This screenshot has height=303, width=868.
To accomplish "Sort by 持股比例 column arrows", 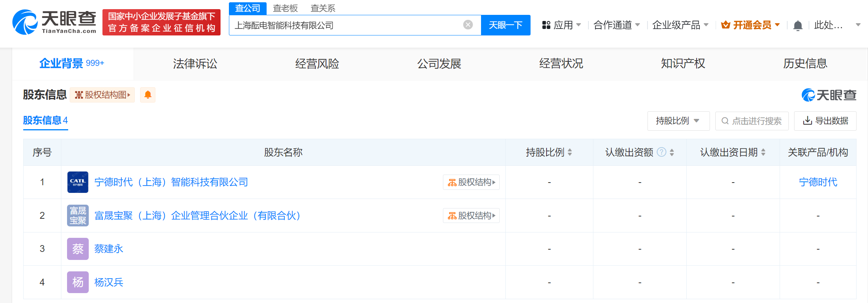I will point(570,152).
